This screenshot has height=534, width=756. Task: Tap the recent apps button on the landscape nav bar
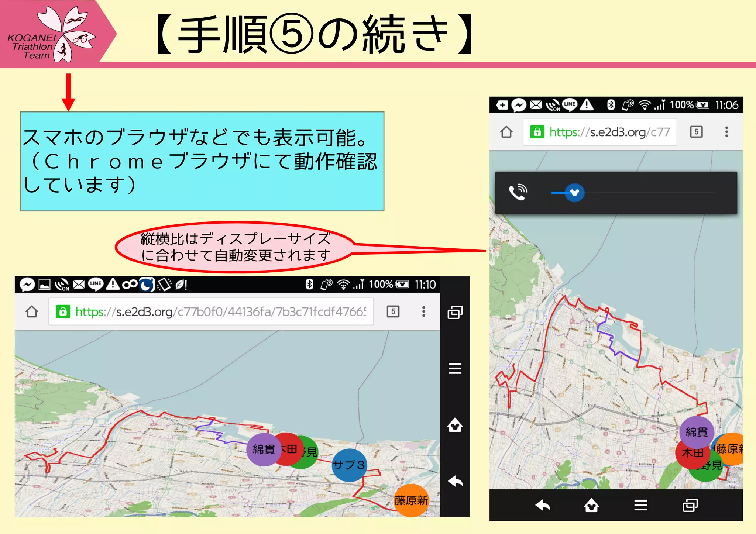pyautogui.click(x=455, y=312)
